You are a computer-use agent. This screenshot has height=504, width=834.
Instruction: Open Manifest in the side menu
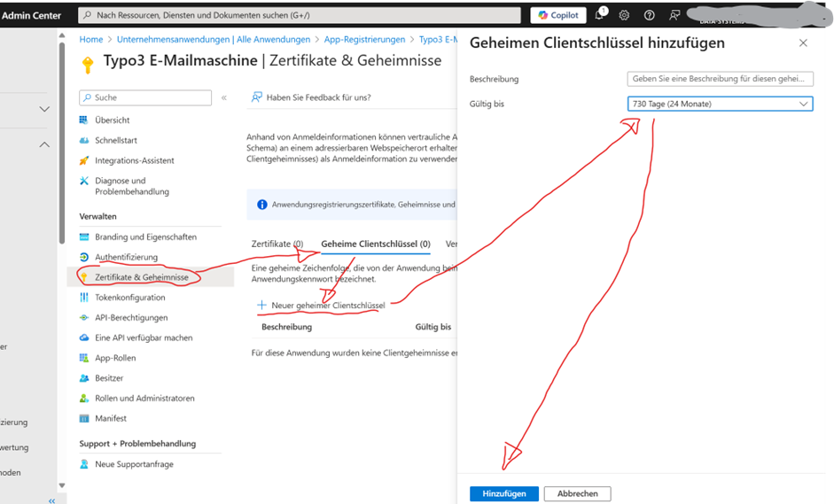point(111,418)
